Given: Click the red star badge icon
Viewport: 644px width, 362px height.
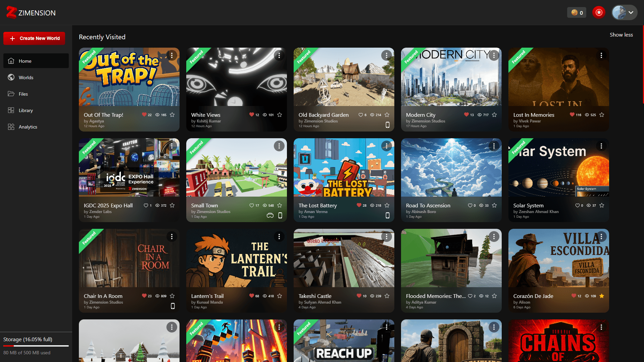Looking at the screenshot, I should (599, 13).
